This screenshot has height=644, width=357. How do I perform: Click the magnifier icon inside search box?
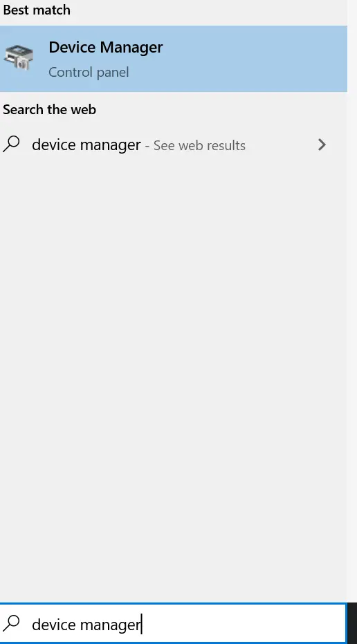[11, 623]
